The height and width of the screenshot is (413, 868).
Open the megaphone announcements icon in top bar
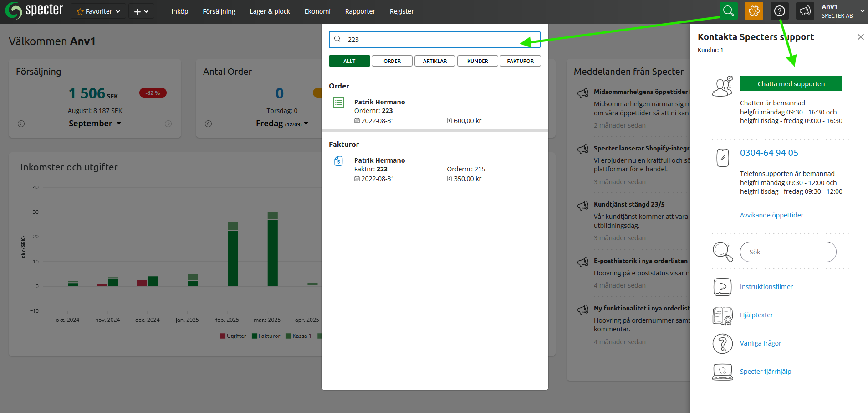[805, 11]
